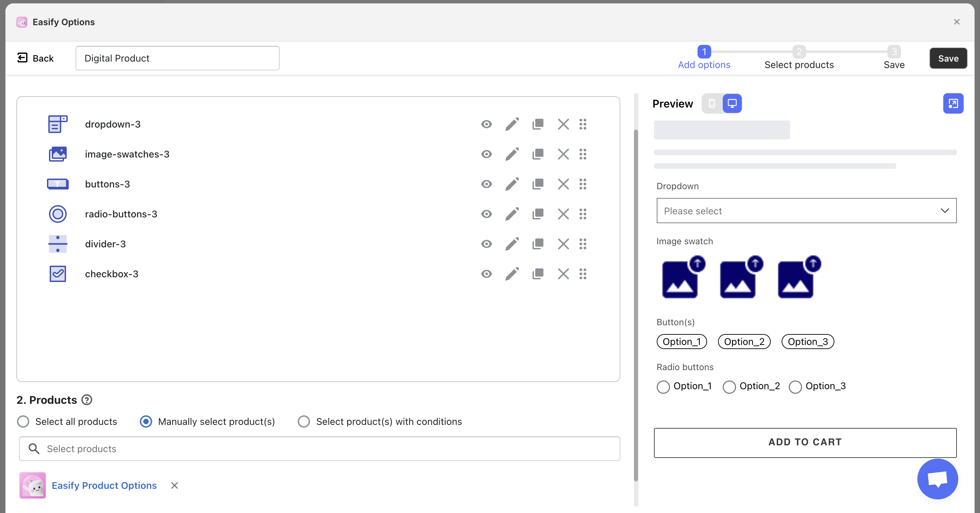Open the chat support bubble
The width and height of the screenshot is (980, 513).
937,479
